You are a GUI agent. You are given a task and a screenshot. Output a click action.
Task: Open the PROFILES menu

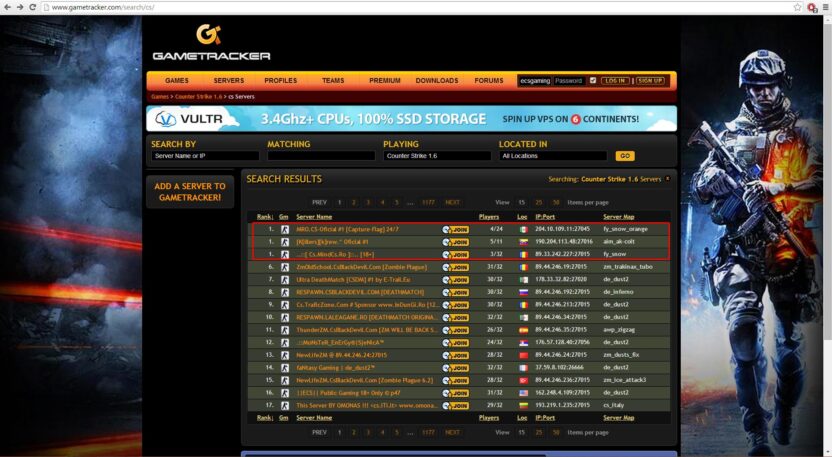[x=281, y=81]
